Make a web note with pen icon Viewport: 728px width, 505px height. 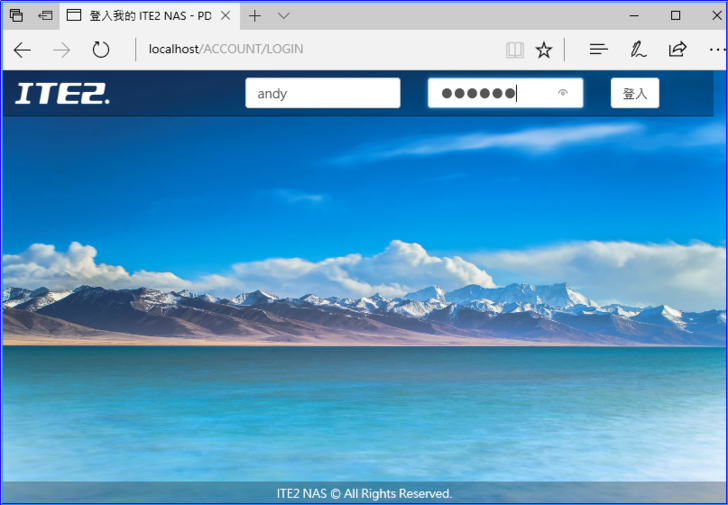coord(638,49)
